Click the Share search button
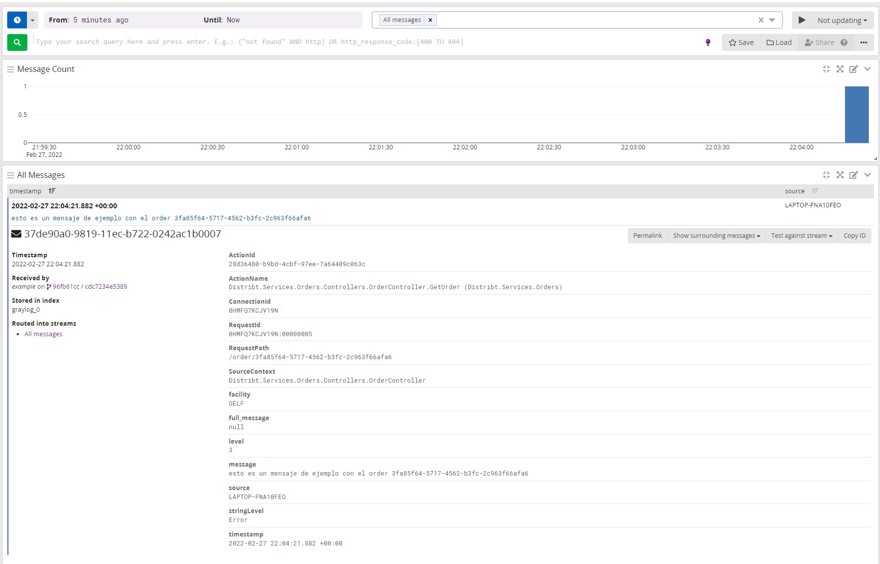The height and width of the screenshot is (564, 880). [x=819, y=42]
